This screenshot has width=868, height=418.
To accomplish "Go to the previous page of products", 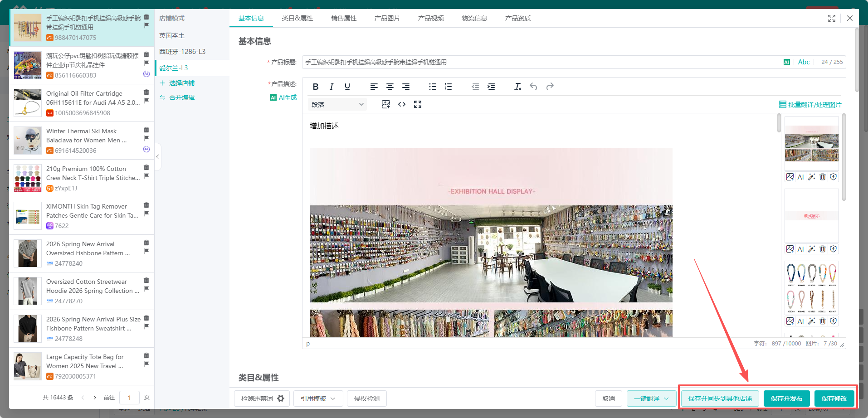I will tap(83, 398).
